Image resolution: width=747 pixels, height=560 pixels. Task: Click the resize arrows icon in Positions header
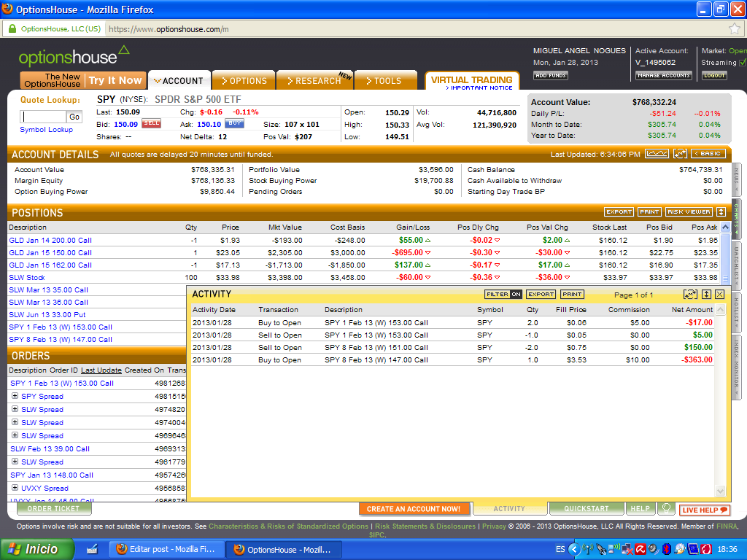pos(721,211)
